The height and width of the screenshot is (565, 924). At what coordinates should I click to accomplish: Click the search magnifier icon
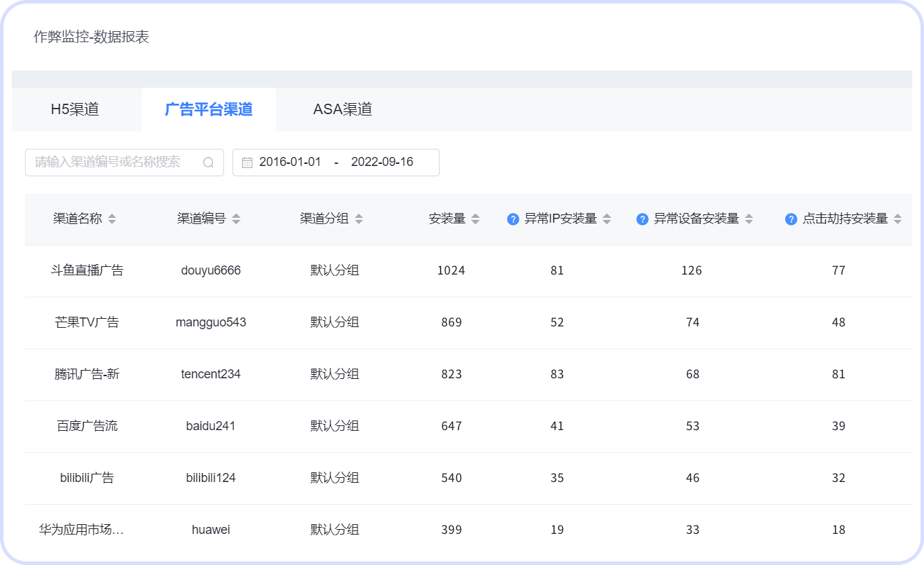pos(208,163)
